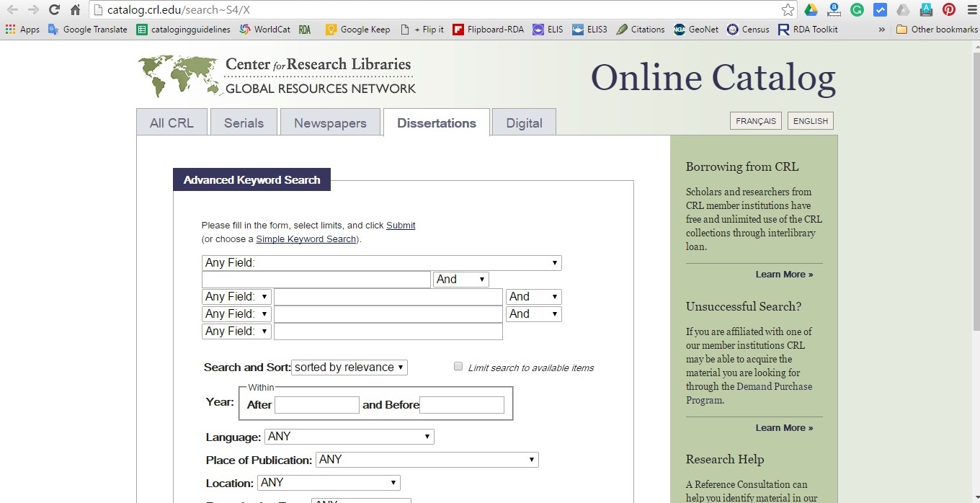Open the Citations bookmark

[x=640, y=30]
